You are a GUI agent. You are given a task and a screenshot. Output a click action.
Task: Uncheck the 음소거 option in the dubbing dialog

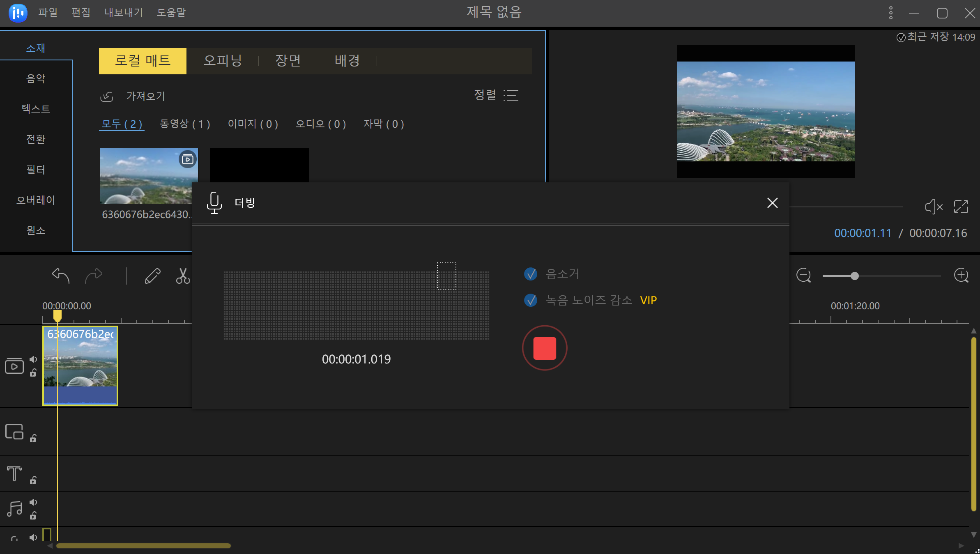click(531, 274)
